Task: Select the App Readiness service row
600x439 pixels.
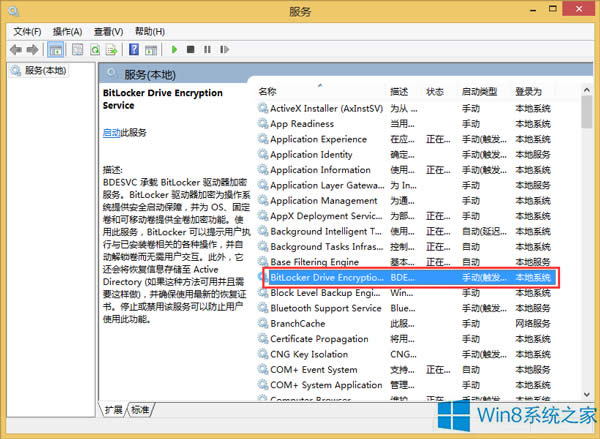Action: pyautogui.click(x=404, y=124)
